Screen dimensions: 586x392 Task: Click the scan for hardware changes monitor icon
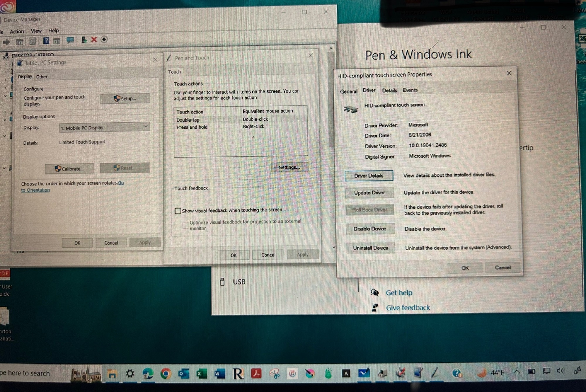click(x=70, y=40)
